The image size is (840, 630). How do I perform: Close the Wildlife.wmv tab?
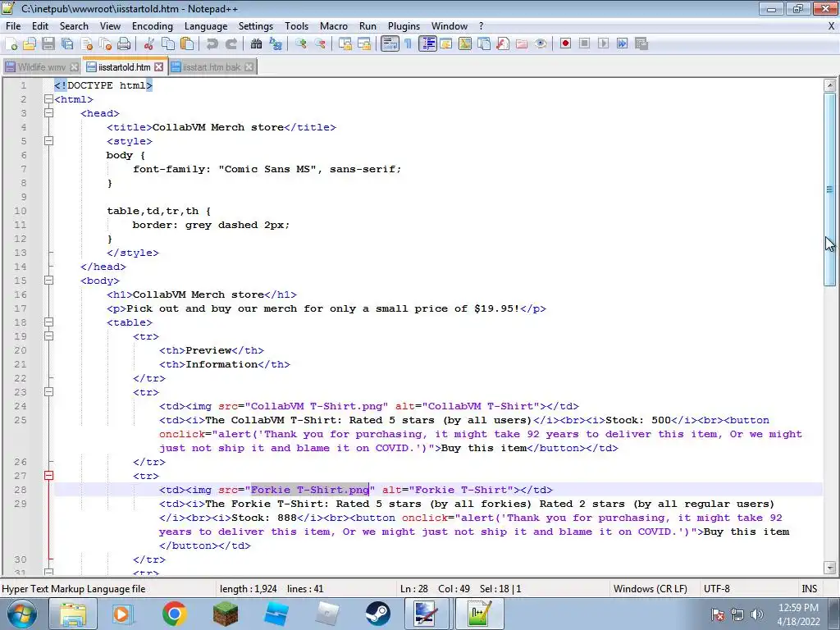[x=75, y=67]
